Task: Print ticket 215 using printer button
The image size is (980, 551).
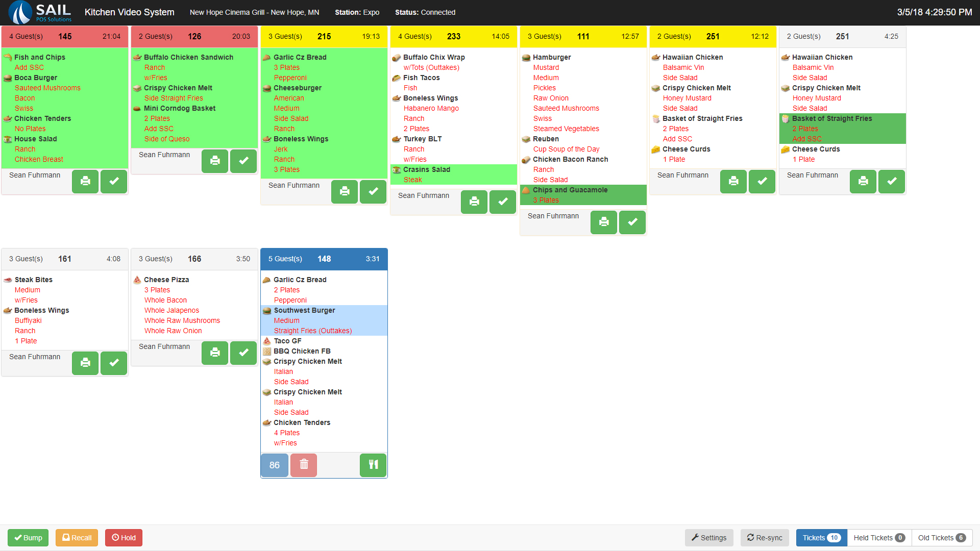Action: click(345, 191)
